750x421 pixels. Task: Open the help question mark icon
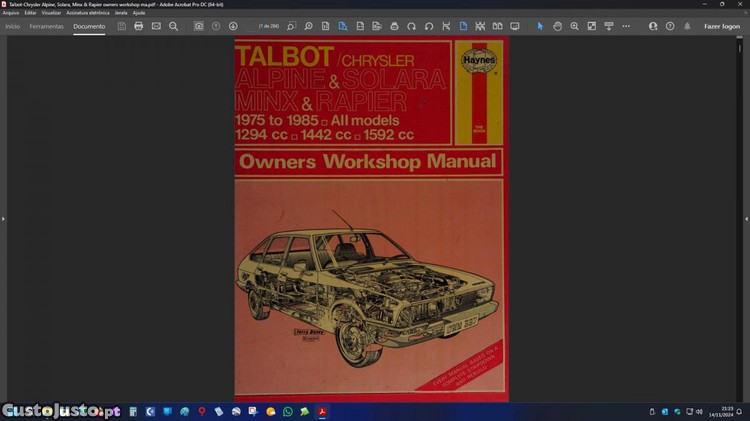pos(670,26)
